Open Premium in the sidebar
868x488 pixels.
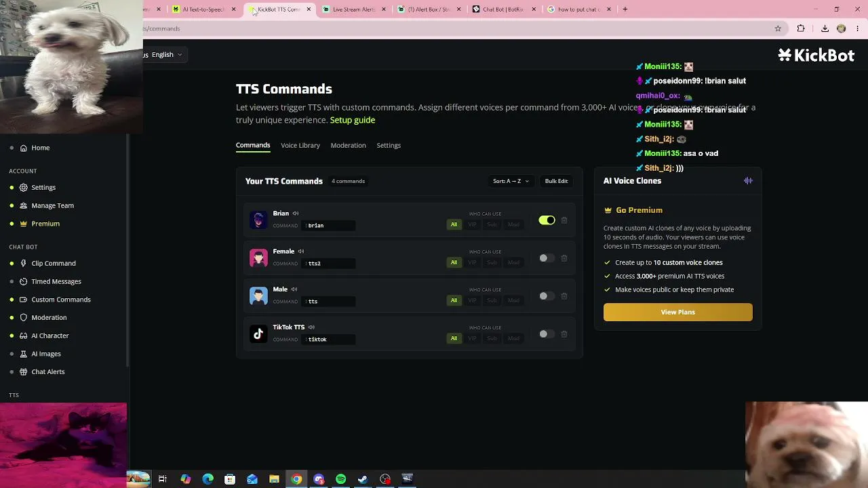[x=45, y=224]
